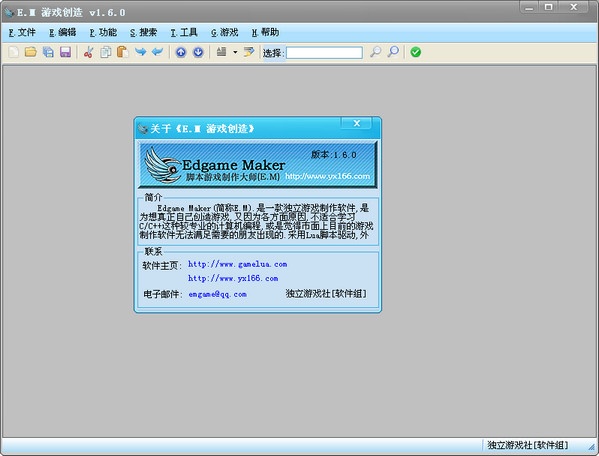599x456 pixels.
Task: Open the 文件 menu
Action: point(22,32)
